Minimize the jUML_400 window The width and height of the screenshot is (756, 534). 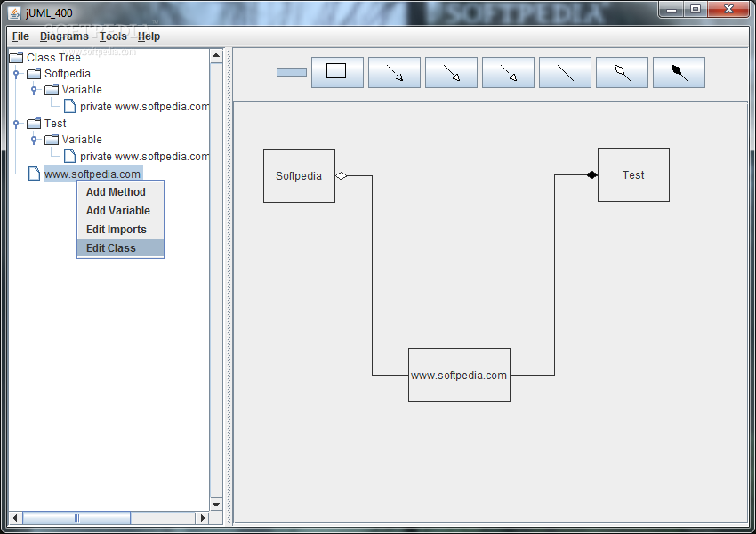coord(672,10)
